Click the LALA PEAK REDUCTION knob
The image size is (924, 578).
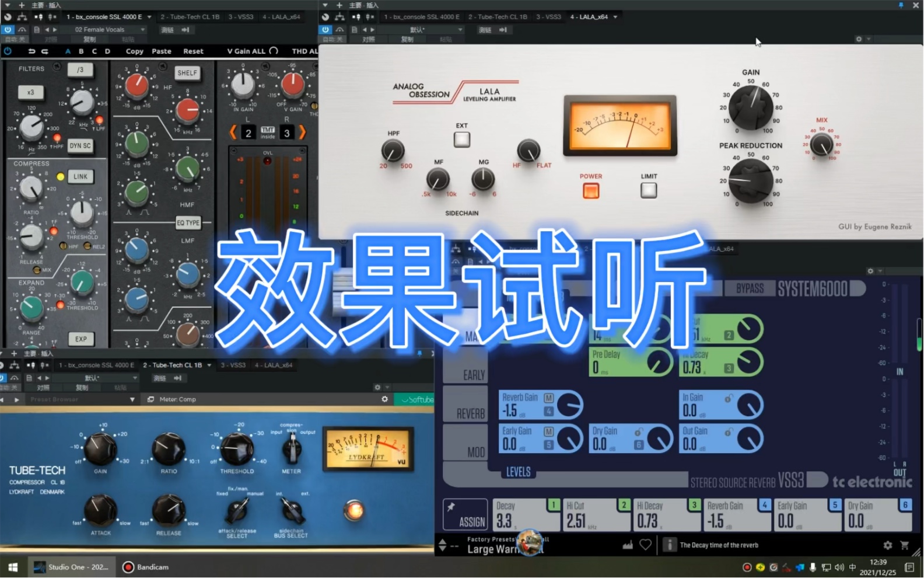[751, 181]
